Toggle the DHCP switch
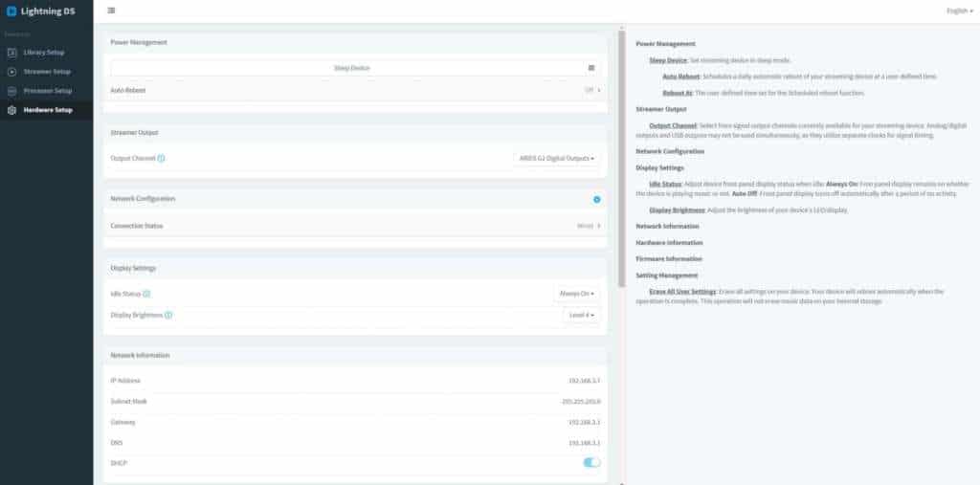Screen dimensions: 980x485 [591, 462]
